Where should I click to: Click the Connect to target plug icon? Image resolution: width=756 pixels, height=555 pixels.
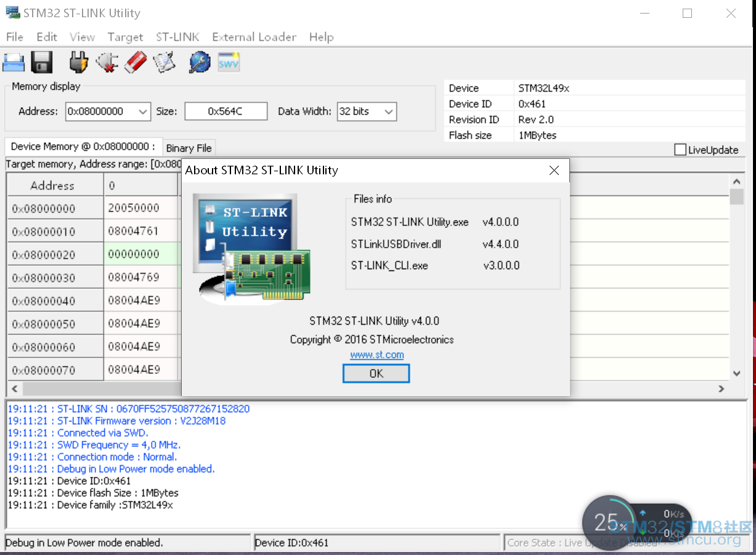tap(79, 62)
